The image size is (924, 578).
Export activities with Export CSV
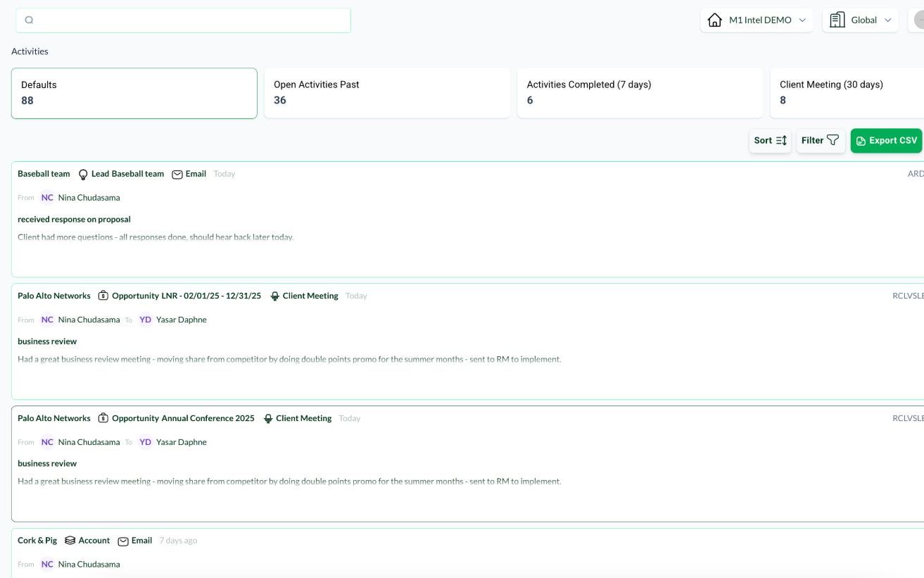click(886, 141)
